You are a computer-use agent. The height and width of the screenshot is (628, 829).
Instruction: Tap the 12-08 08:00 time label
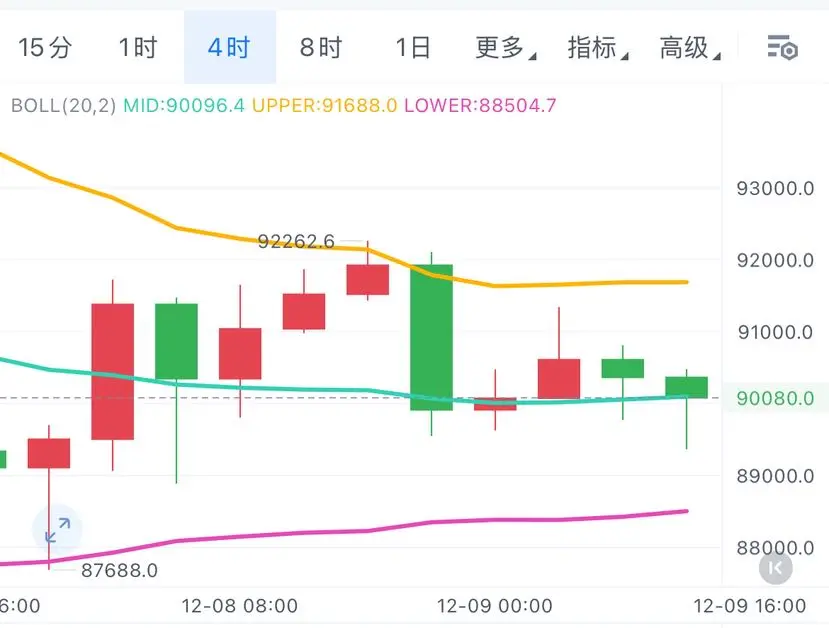(x=240, y=606)
